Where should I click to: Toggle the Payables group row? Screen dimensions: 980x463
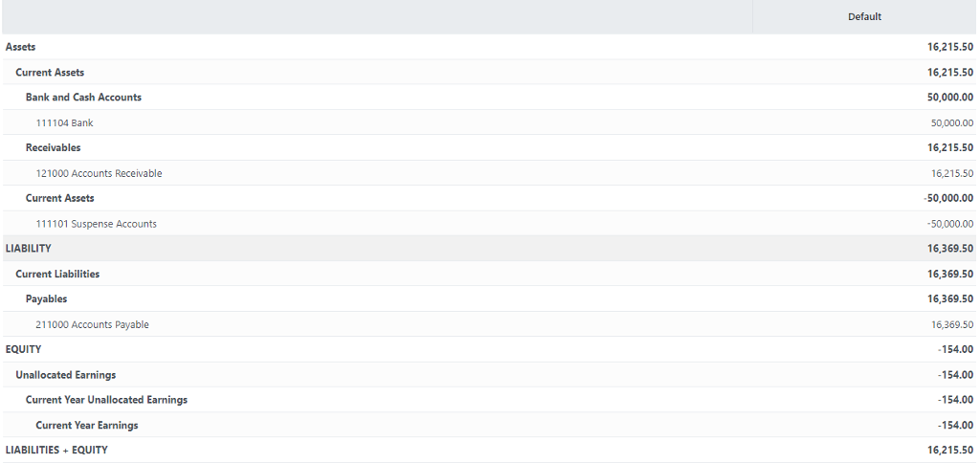coord(47,299)
